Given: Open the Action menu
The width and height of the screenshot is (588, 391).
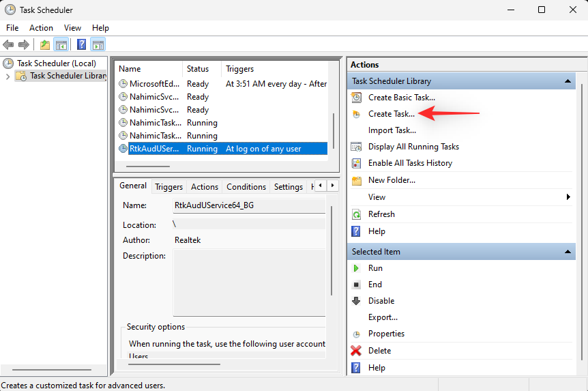Looking at the screenshot, I should (x=41, y=28).
